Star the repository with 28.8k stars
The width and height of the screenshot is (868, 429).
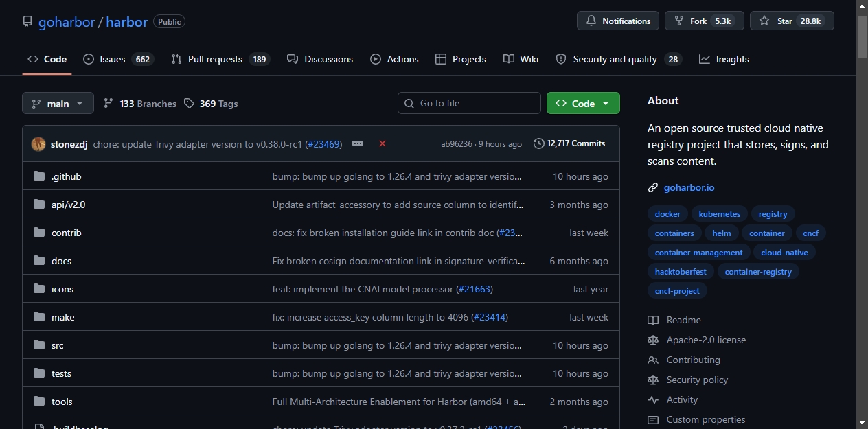point(792,21)
